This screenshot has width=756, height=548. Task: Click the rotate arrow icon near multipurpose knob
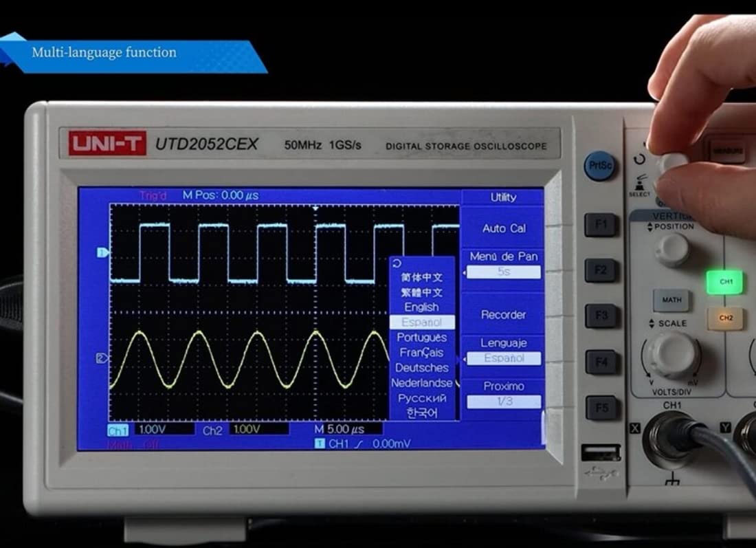pyautogui.click(x=639, y=159)
